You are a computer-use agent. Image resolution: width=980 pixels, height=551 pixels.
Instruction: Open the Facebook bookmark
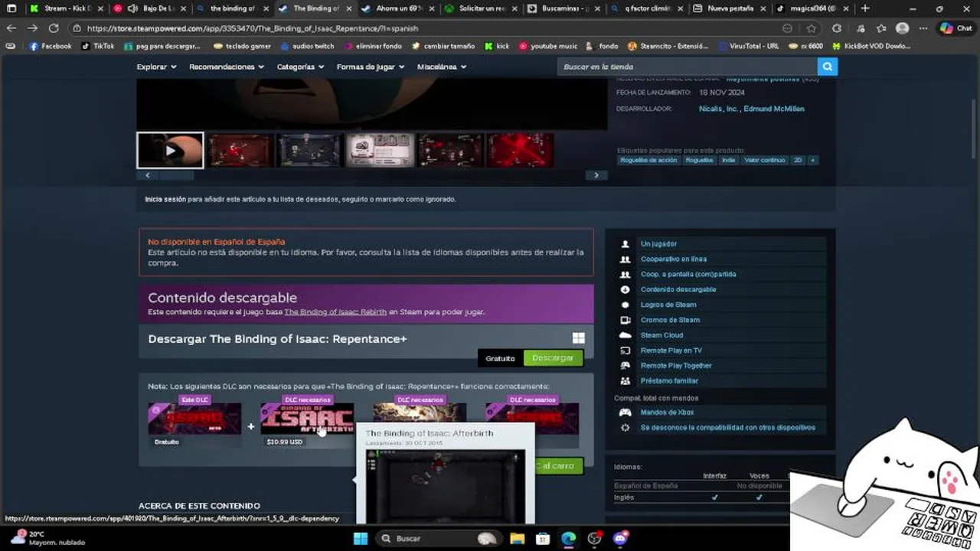[51, 46]
